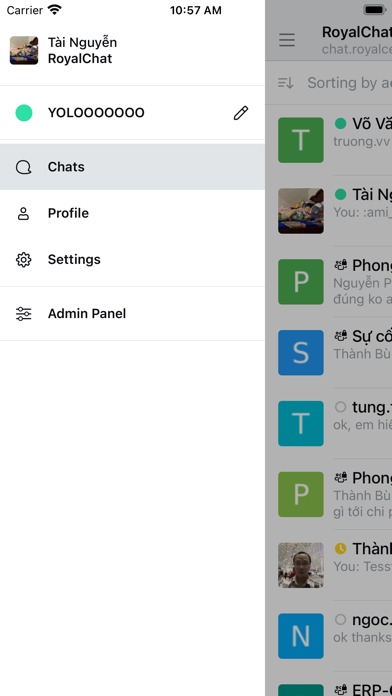Click the offline circle icon beside tung
The image size is (392, 696).
(341, 407)
